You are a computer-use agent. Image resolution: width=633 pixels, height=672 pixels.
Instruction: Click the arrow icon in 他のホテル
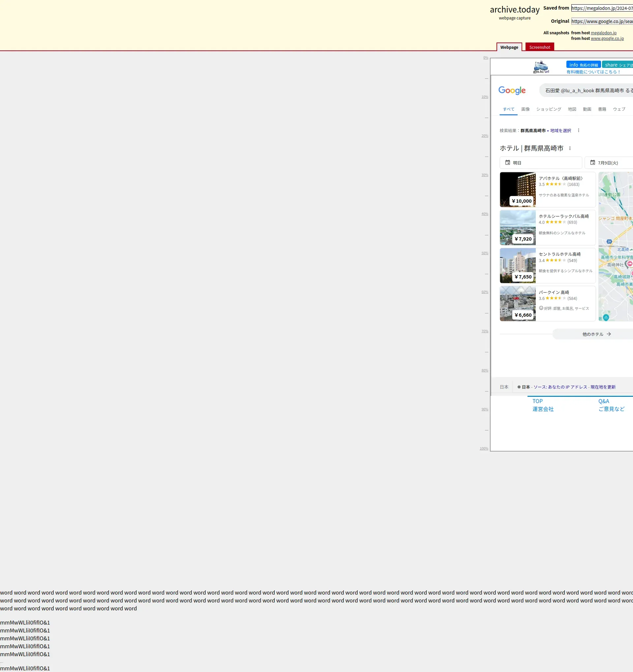pyautogui.click(x=609, y=334)
